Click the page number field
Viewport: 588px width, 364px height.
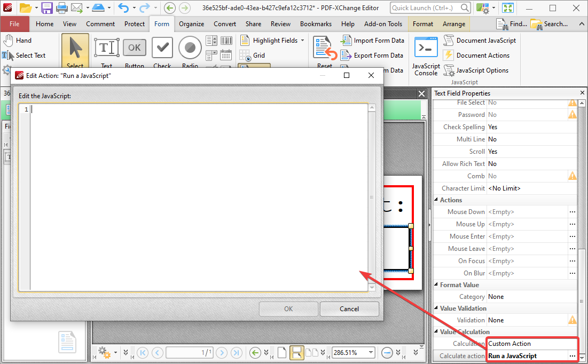click(190, 352)
